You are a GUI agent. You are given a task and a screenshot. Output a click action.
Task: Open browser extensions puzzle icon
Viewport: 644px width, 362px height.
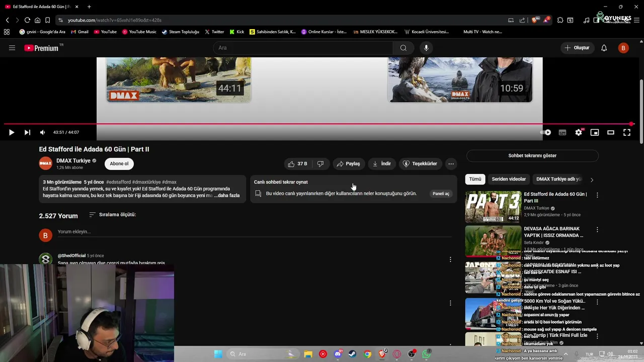pyautogui.click(x=560, y=20)
